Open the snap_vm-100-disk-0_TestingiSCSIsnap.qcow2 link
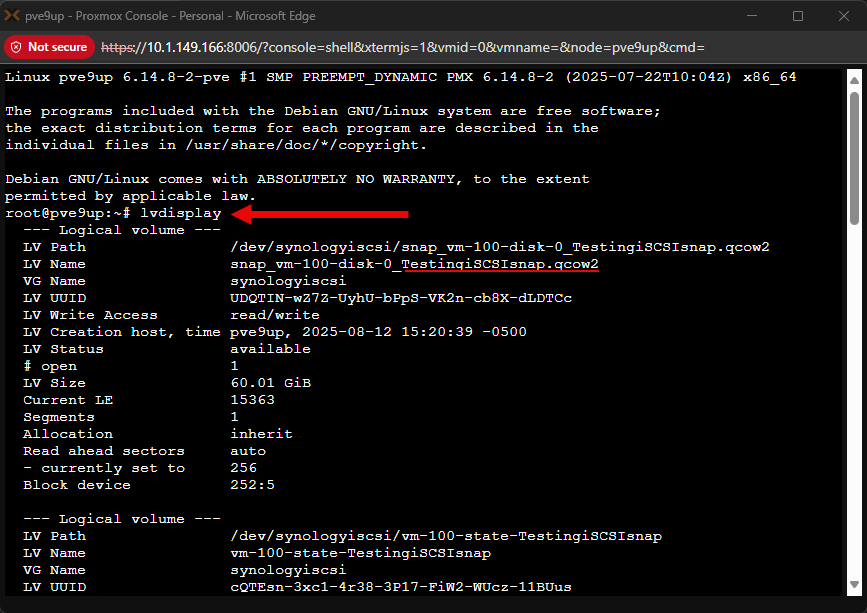The width and height of the screenshot is (867, 613). 414,263
